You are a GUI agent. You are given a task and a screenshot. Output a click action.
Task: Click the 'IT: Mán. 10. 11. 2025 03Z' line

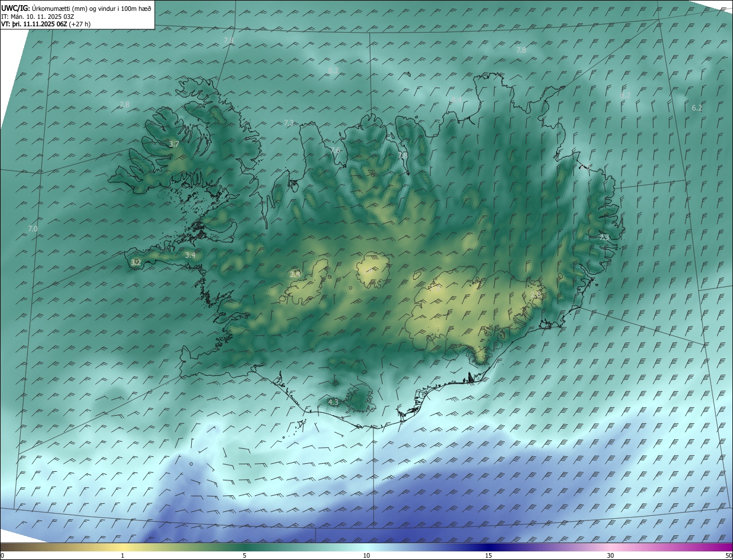tap(38, 16)
